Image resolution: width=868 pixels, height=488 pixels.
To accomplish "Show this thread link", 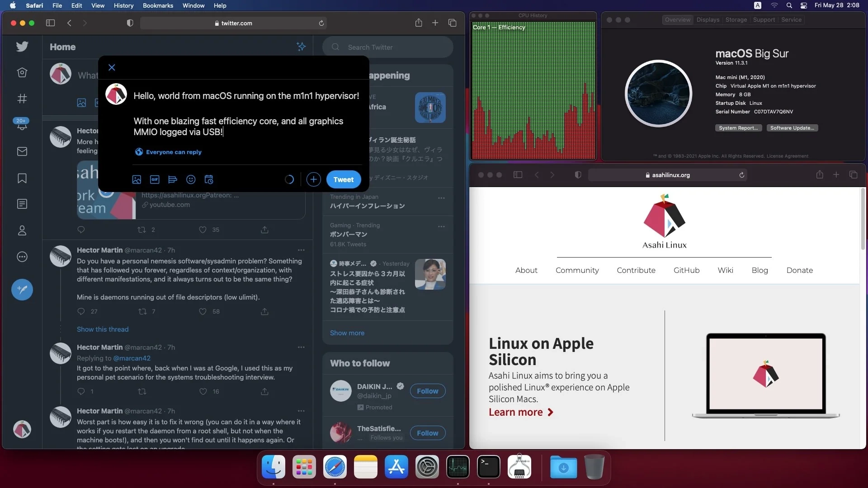I will [103, 329].
